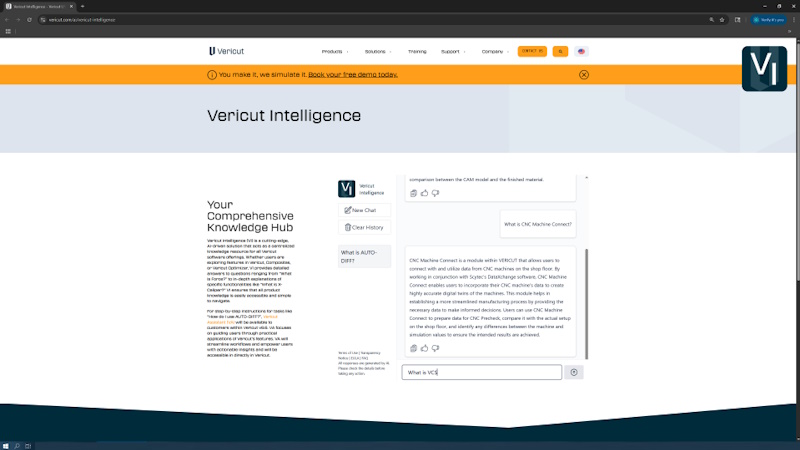Dislike the CNC Machine Connect answer

[435, 348]
